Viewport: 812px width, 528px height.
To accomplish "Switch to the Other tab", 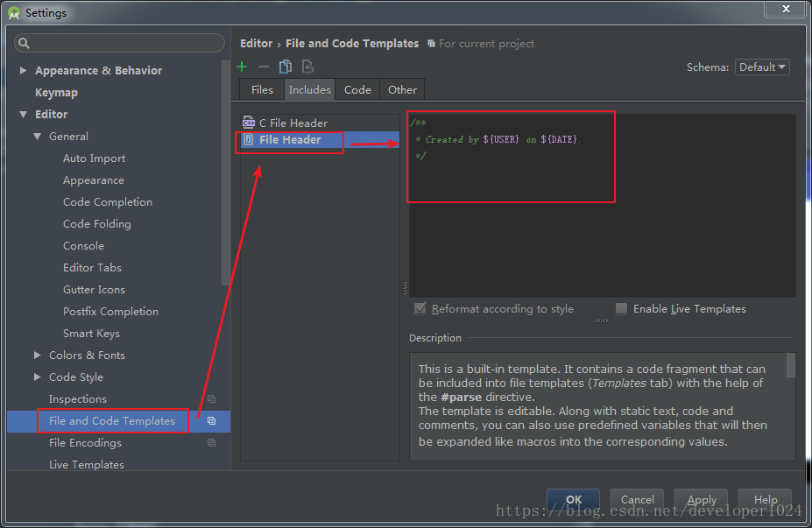I will 402,89.
